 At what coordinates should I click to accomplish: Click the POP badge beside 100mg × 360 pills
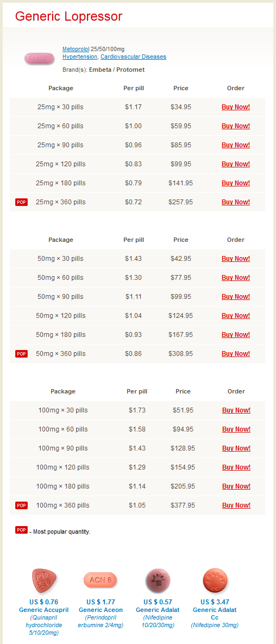point(21,505)
